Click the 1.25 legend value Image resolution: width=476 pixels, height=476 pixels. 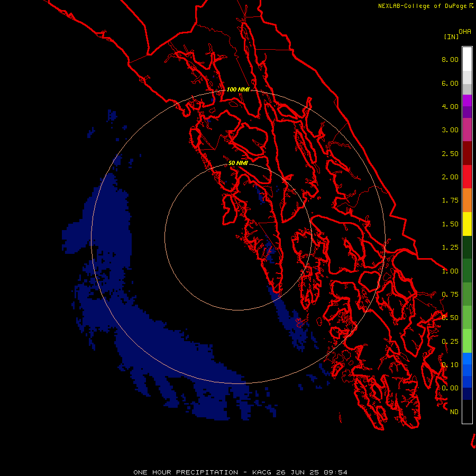[x=450, y=248]
